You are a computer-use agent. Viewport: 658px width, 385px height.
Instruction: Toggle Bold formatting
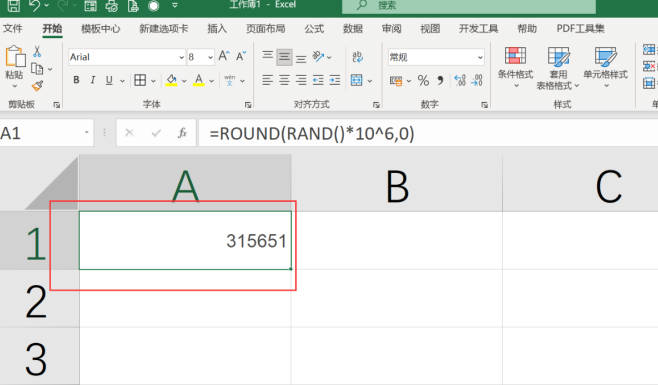tap(76, 80)
